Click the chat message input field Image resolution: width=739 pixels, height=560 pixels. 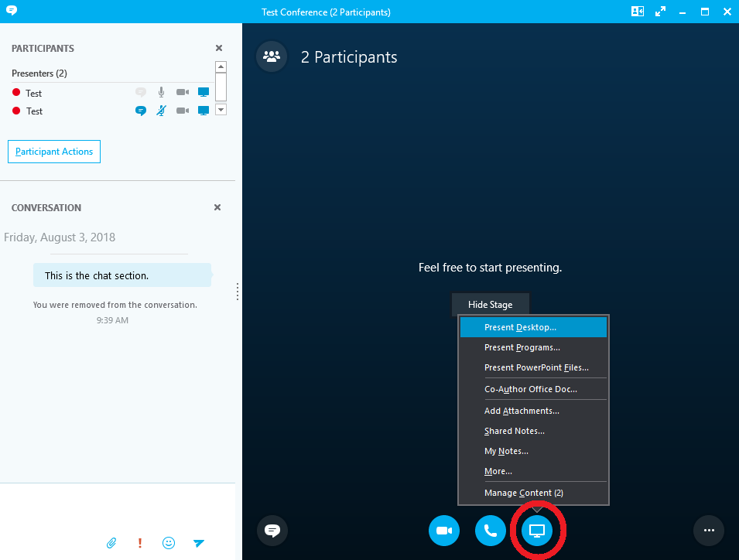(116, 507)
